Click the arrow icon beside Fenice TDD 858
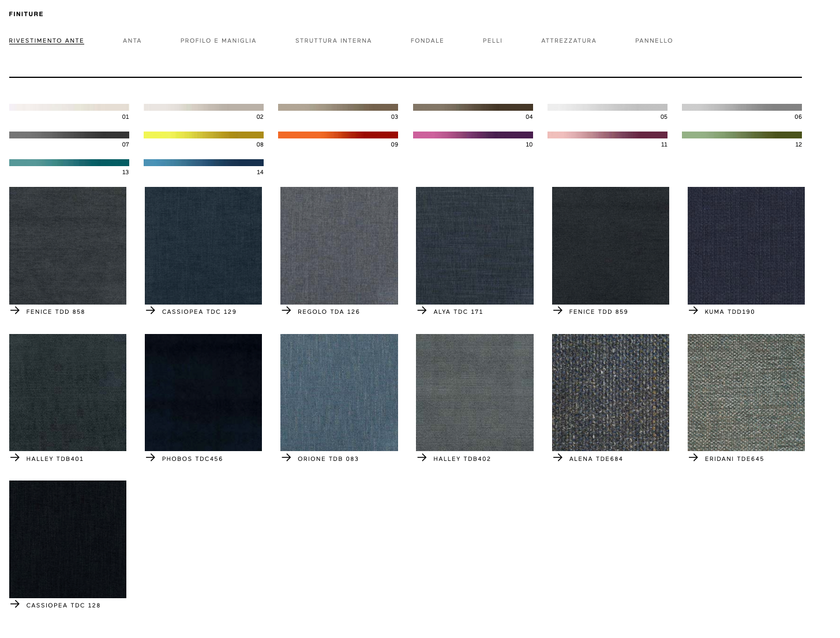 [15, 311]
